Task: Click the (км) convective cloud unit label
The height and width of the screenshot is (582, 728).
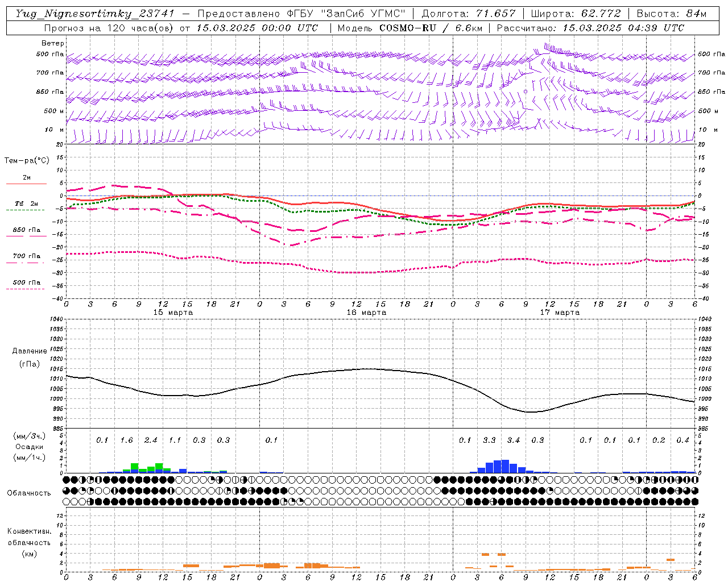Action: (x=29, y=554)
